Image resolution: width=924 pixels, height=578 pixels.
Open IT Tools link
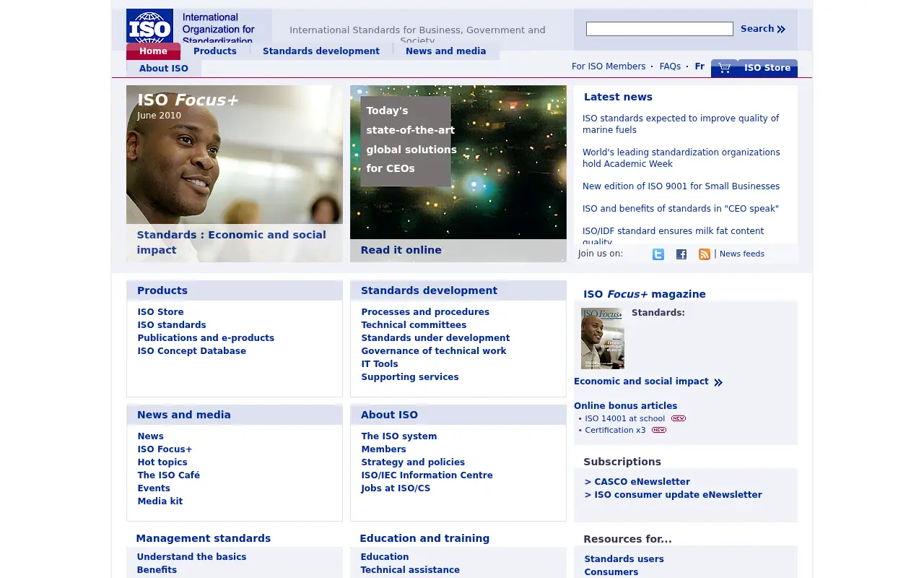pos(380,364)
